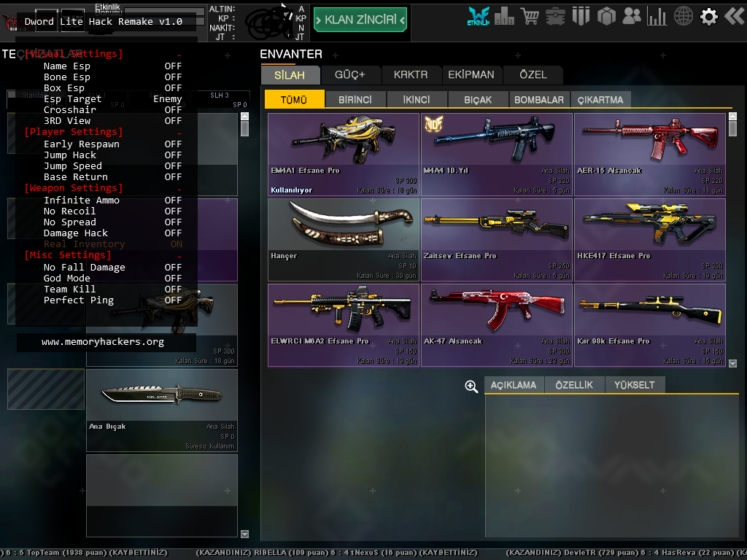Switch to the ÖZEL tab

(x=533, y=75)
